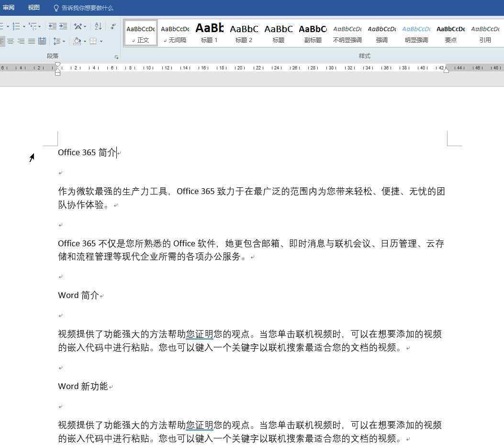The height and width of the screenshot is (447, 504).
Task: Click the heading "Word 新功能"
Action: pos(83,386)
